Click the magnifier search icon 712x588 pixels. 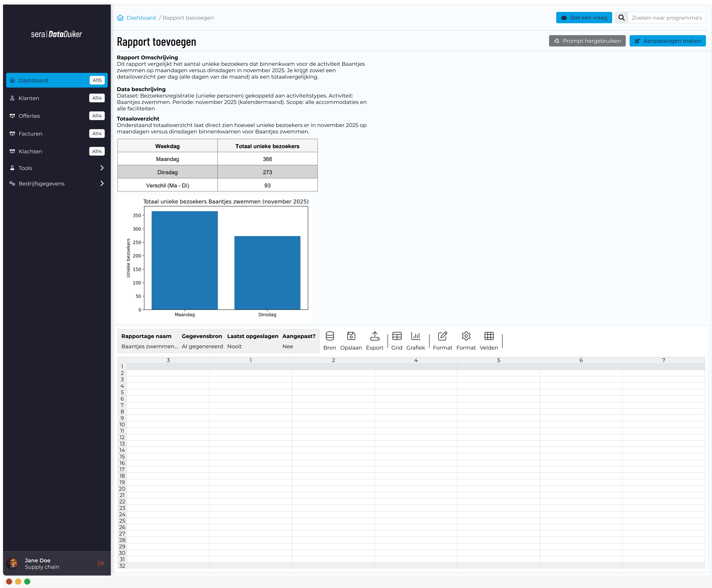(621, 18)
